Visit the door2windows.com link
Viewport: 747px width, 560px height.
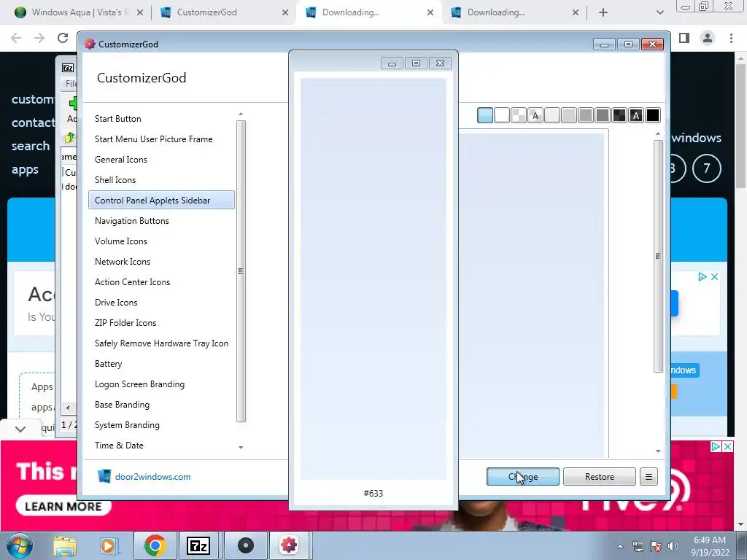click(152, 477)
